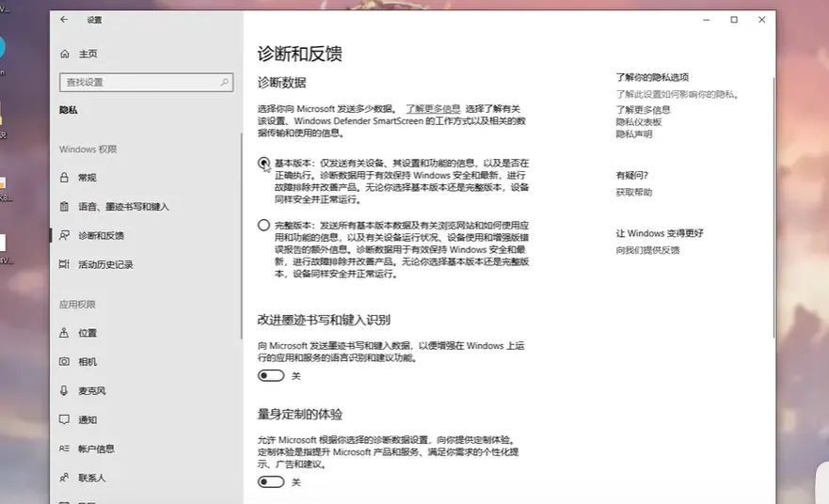Screen dimensions: 829x504
Task: Click the Windows 权限 section label
Action: tap(88, 150)
